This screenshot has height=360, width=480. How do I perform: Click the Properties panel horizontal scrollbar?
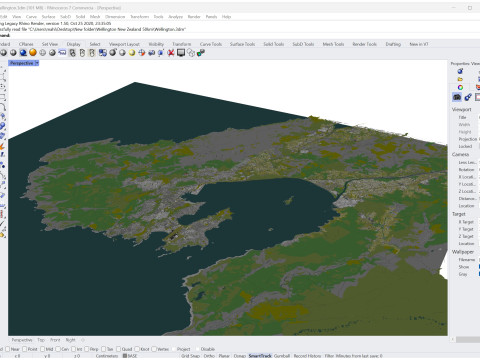coord(468,340)
